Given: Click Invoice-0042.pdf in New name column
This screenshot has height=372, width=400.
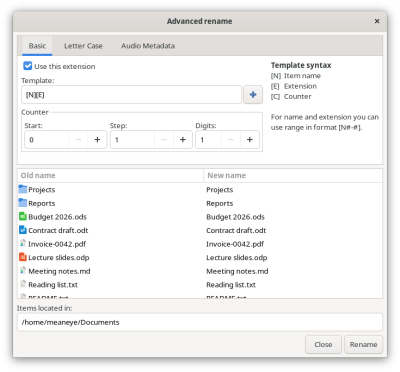Looking at the screenshot, I should pos(235,244).
